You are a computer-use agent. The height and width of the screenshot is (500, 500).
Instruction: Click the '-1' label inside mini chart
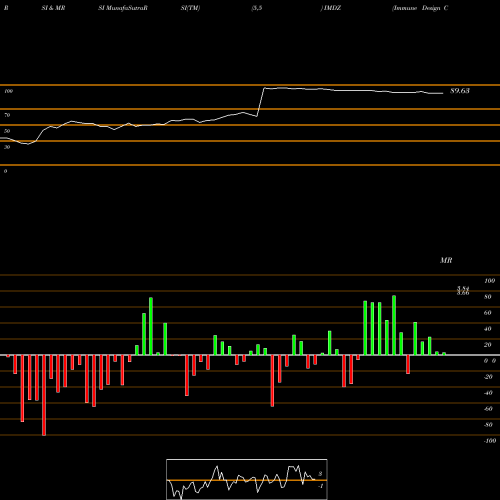(321, 486)
